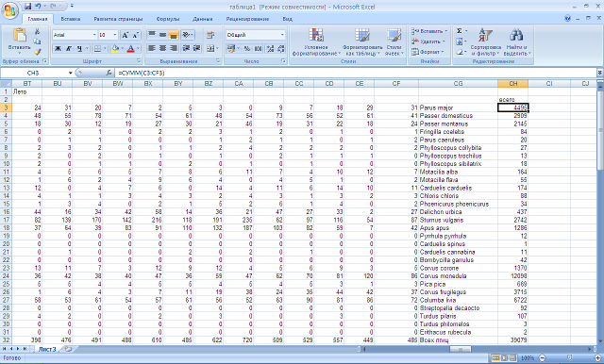
Task: Switch to the Вид tab
Action: 287,19
